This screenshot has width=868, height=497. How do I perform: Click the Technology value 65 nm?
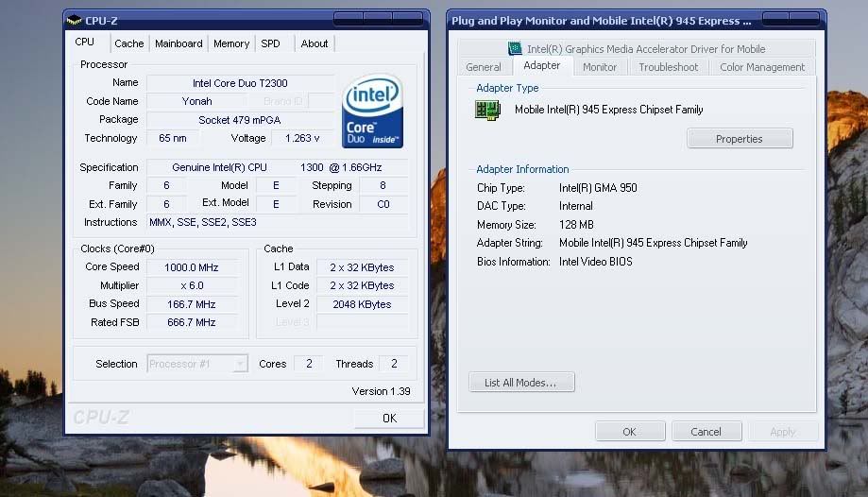coord(173,138)
